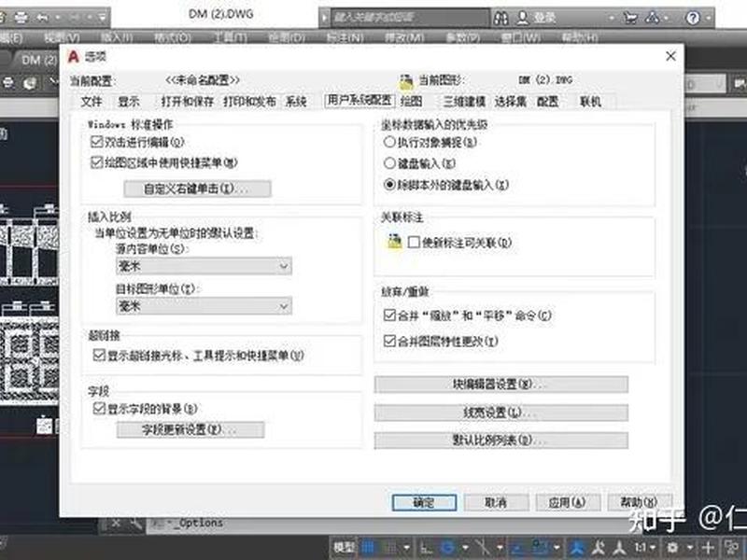
Task: Click the plot/print icon in quick access toolbar
Action: (21, 18)
